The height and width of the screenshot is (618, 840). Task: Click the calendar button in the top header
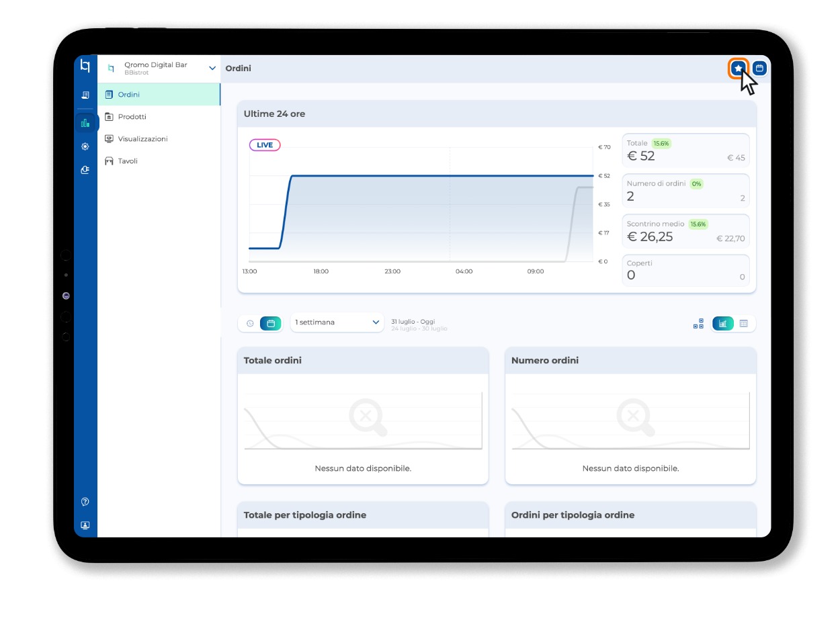click(759, 68)
